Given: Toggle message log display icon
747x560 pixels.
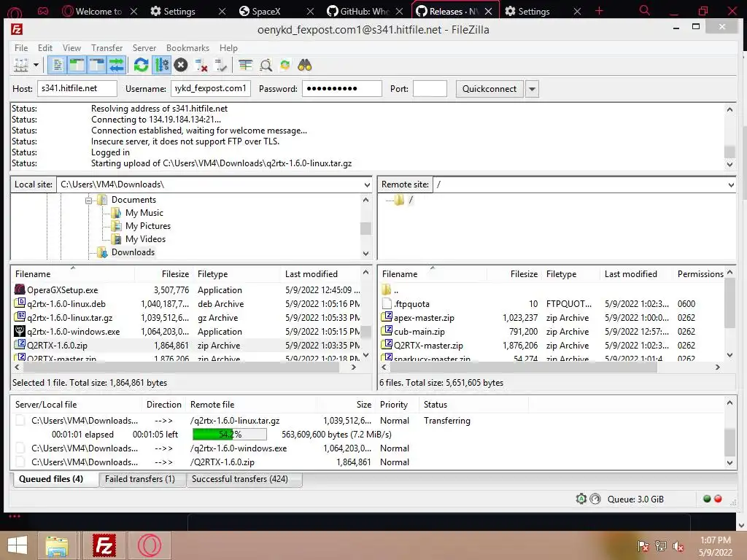Looking at the screenshot, I should point(57,65).
